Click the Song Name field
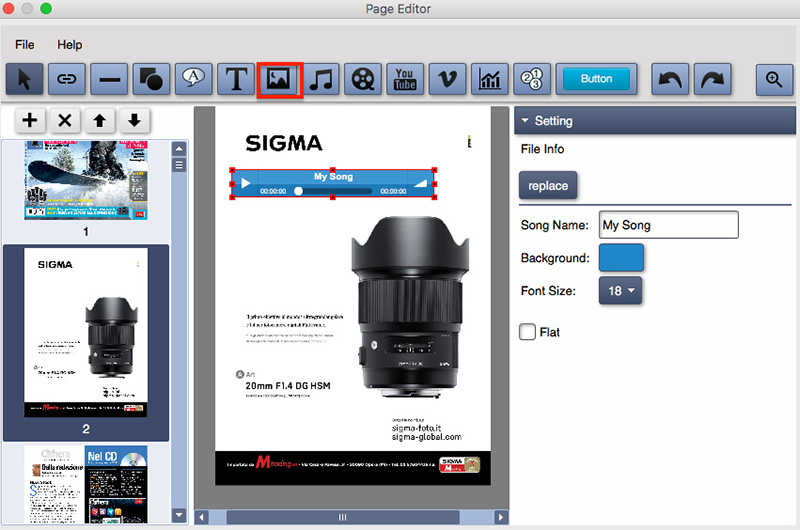This screenshot has width=800, height=530. pos(668,225)
